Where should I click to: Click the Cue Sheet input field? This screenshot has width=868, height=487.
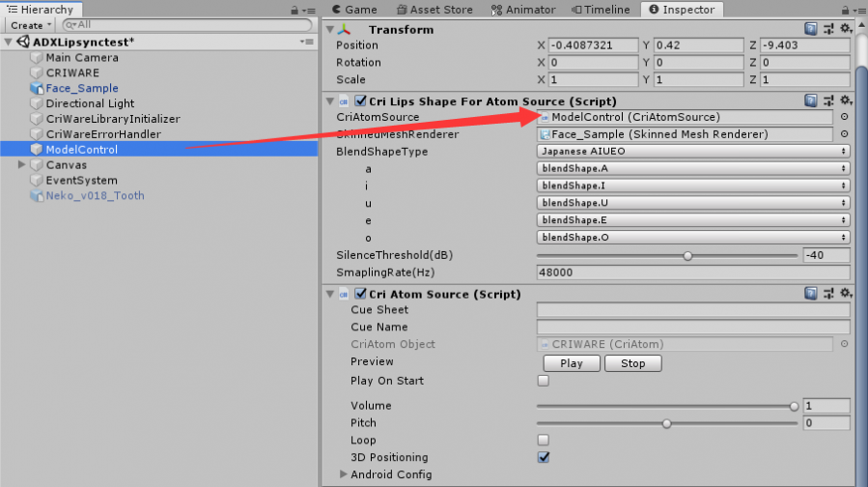[693, 310]
